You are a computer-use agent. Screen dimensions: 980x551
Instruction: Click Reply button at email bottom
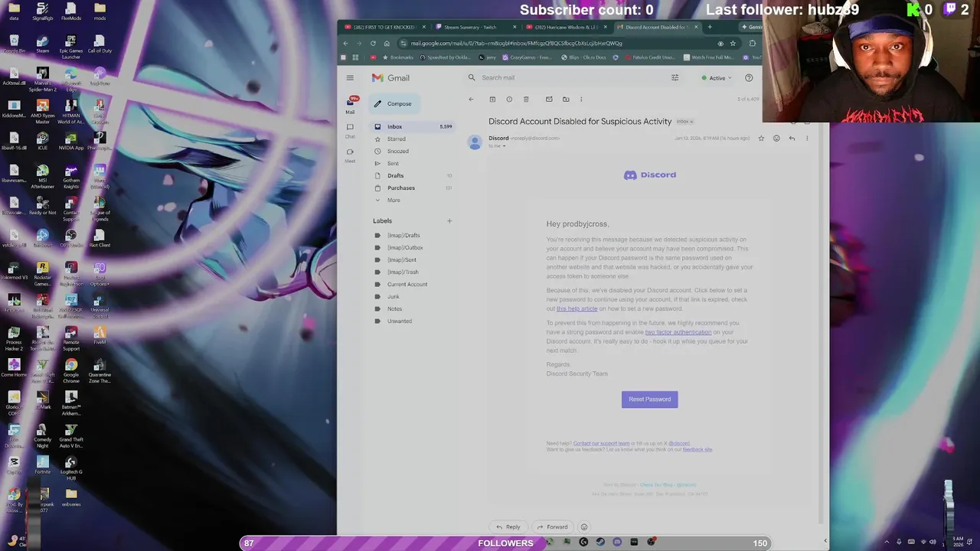pos(508,527)
